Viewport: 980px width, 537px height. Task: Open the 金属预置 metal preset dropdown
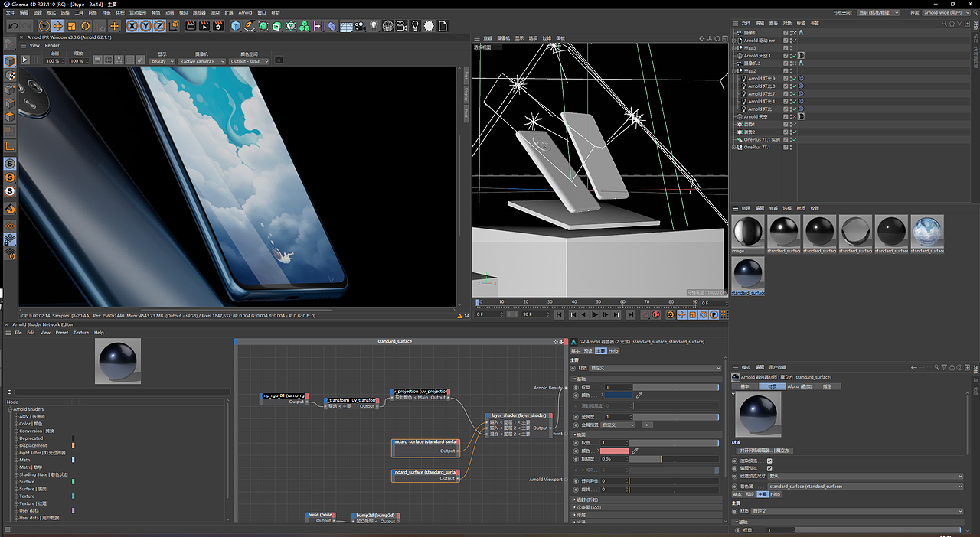coord(618,425)
